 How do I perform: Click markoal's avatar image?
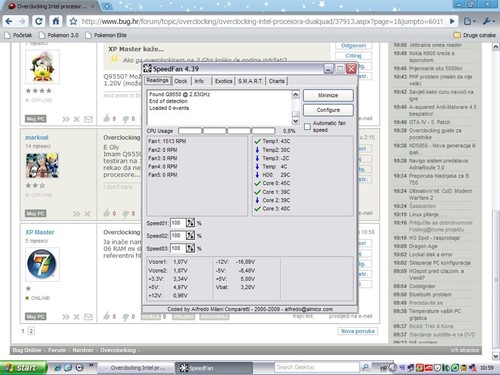[x=42, y=166]
